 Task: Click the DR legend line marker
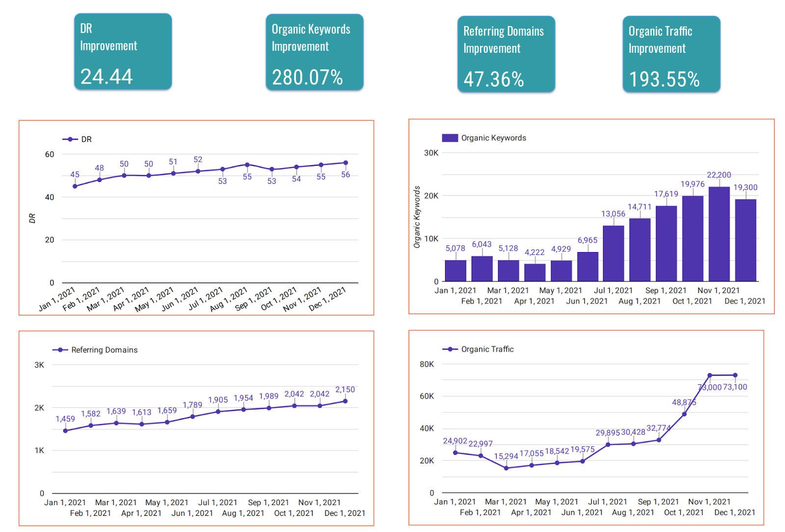(70, 139)
